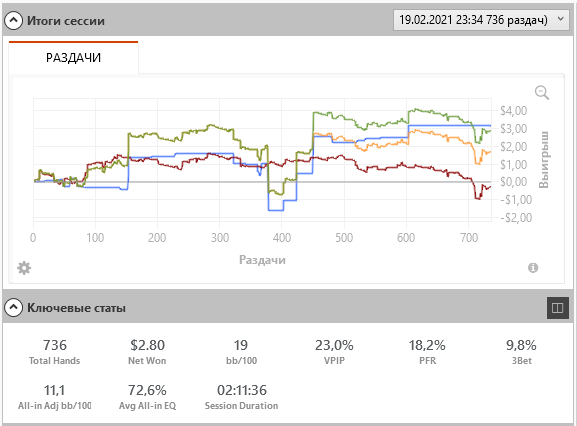
Task: Click the bb/100 stat value
Action: (241, 345)
